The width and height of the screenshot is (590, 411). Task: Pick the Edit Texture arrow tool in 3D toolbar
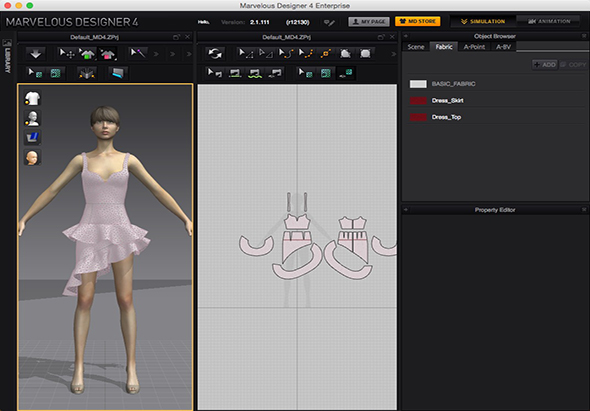[35, 73]
